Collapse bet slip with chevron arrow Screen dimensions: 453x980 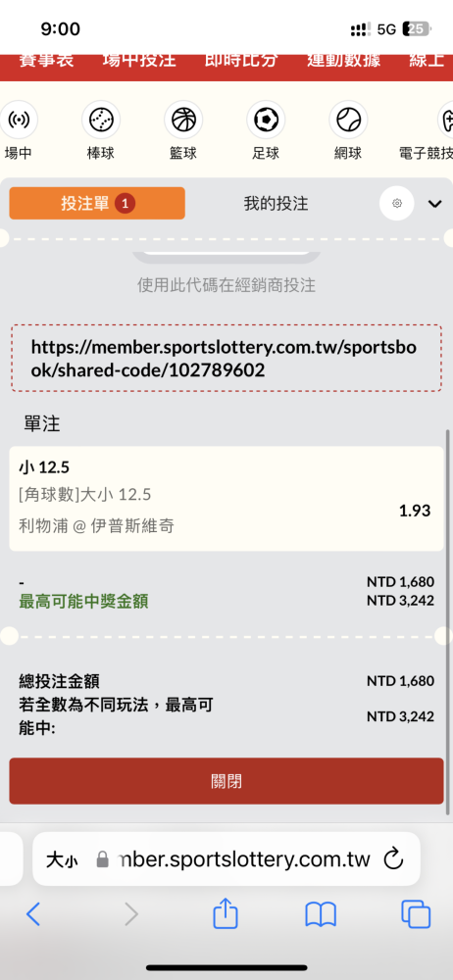[434, 204]
